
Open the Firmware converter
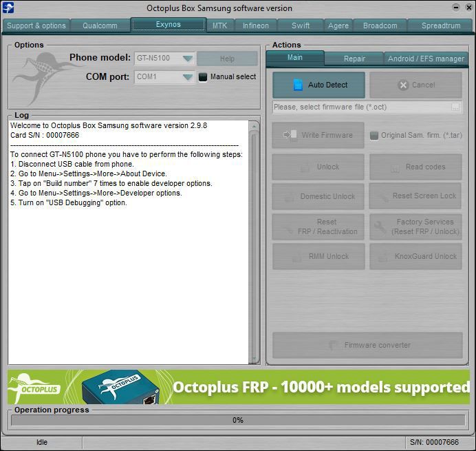(367, 345)
